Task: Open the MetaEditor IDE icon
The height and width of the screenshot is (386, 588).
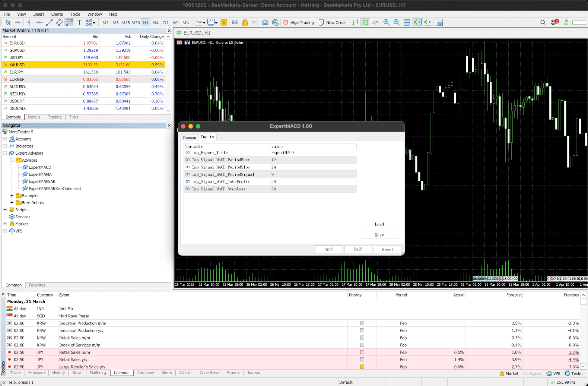Action: 235,22
